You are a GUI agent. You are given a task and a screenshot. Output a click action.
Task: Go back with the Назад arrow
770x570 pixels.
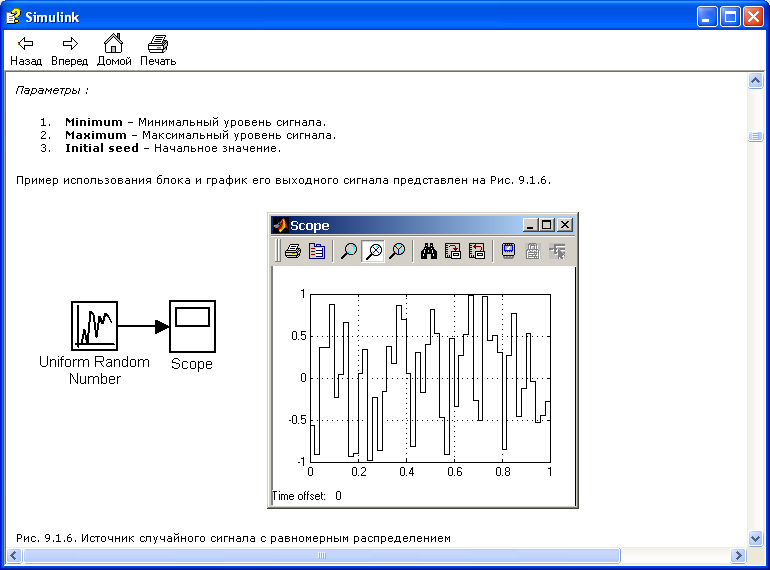point(26,51)
